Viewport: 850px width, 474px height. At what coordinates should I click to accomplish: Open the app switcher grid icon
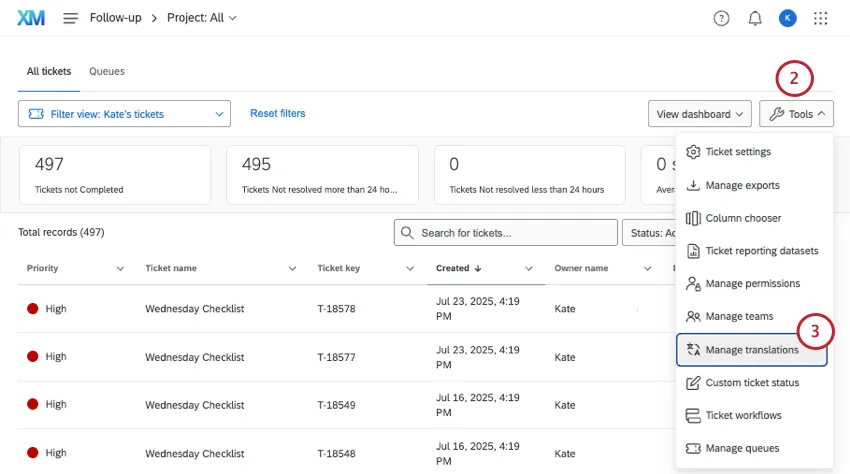[x=821, y=18]
